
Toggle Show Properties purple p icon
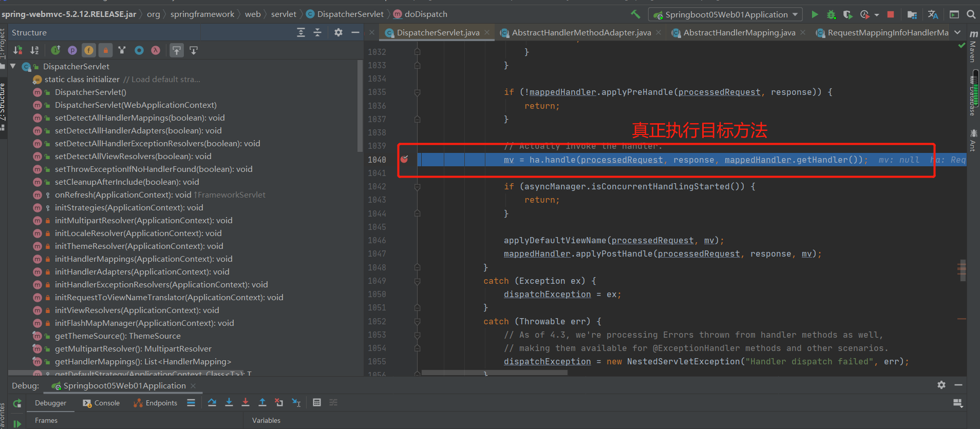pos(72,50)
